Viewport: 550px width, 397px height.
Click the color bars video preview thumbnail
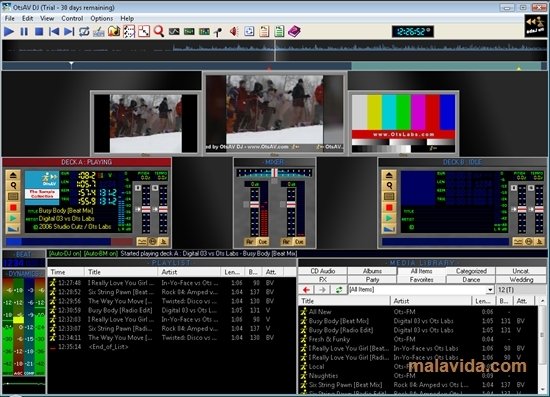403,123
